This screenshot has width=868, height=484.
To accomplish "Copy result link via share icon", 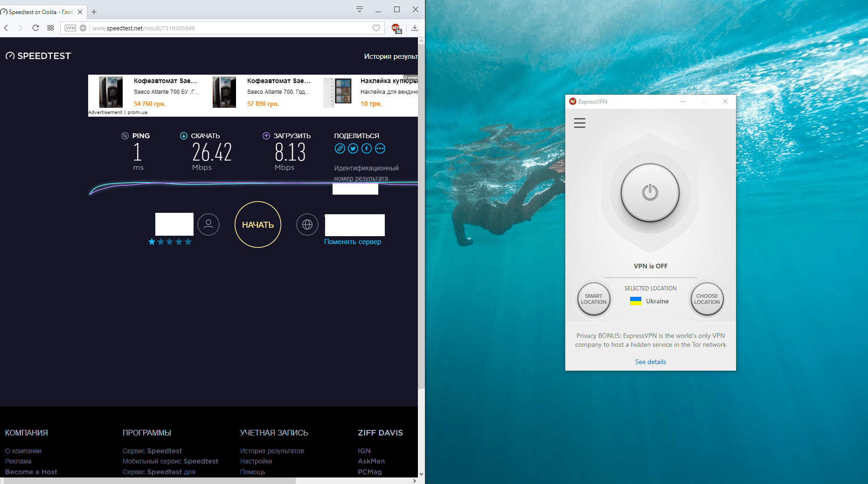I will point(340,149).
